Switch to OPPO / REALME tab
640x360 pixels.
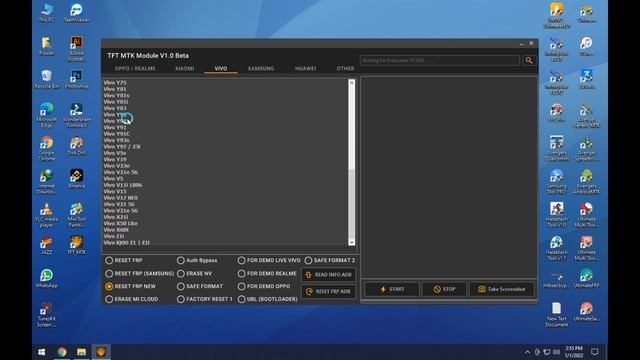(135, 69)
